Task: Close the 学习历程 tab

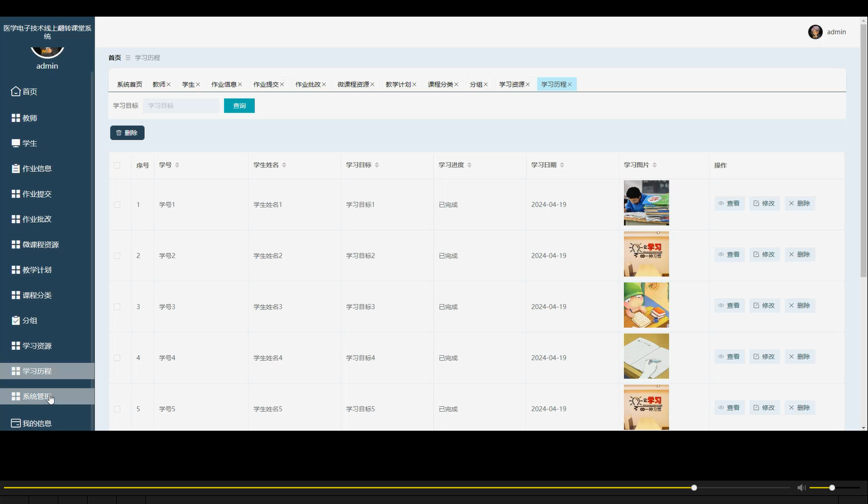Action: tap(570, 84)
